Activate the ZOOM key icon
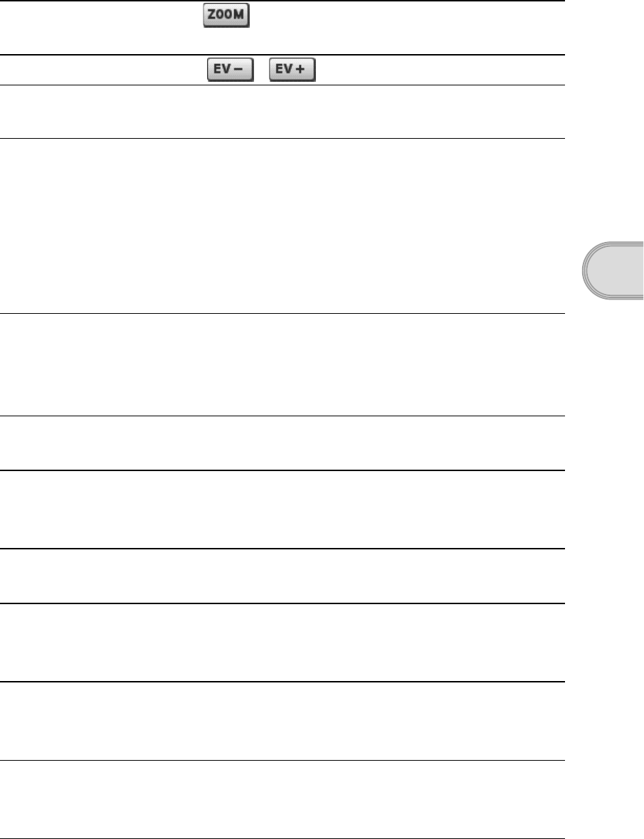Image resolution: width=644 pixels, height=839 pixels. point(226,16)
